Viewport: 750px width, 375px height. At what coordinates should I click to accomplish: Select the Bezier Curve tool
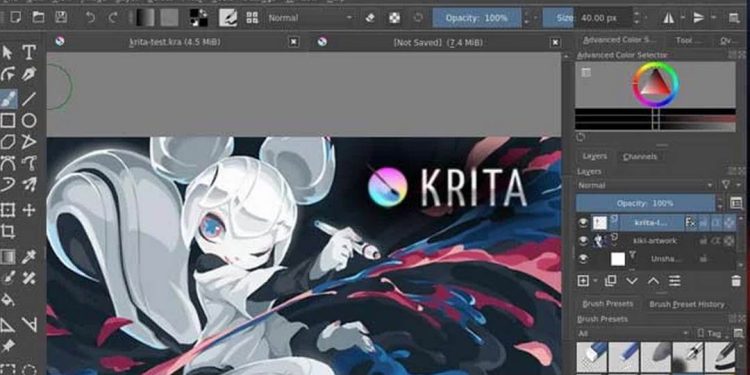click(7, 164)
